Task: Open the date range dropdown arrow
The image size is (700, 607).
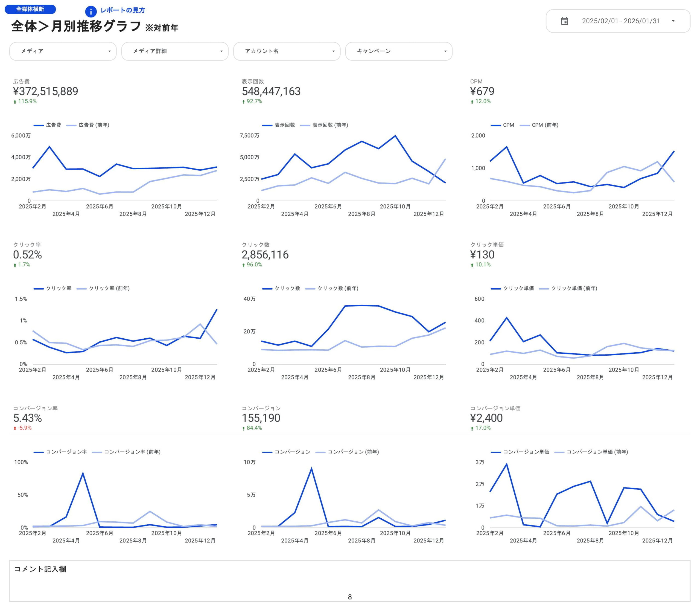Action: coord(673,21)
